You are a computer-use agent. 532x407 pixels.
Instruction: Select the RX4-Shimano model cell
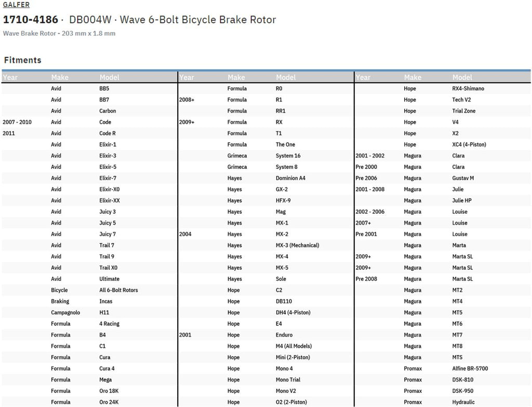(x=468, y=89)
